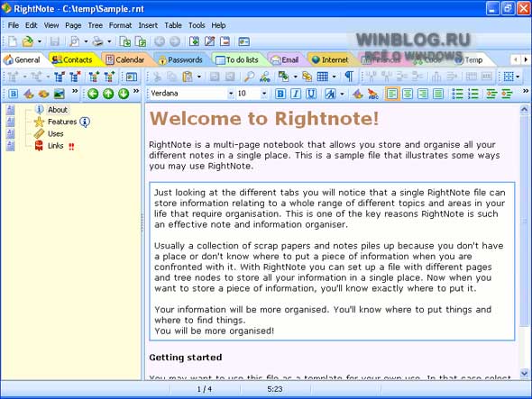Select the Features tree node
Image resolution: width=532 pixels, height=399 pixels.
pyautogui.click(x=62, y=122)
